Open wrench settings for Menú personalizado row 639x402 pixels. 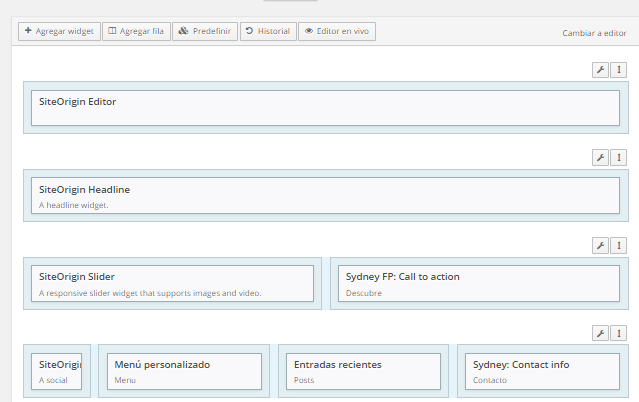600,334
